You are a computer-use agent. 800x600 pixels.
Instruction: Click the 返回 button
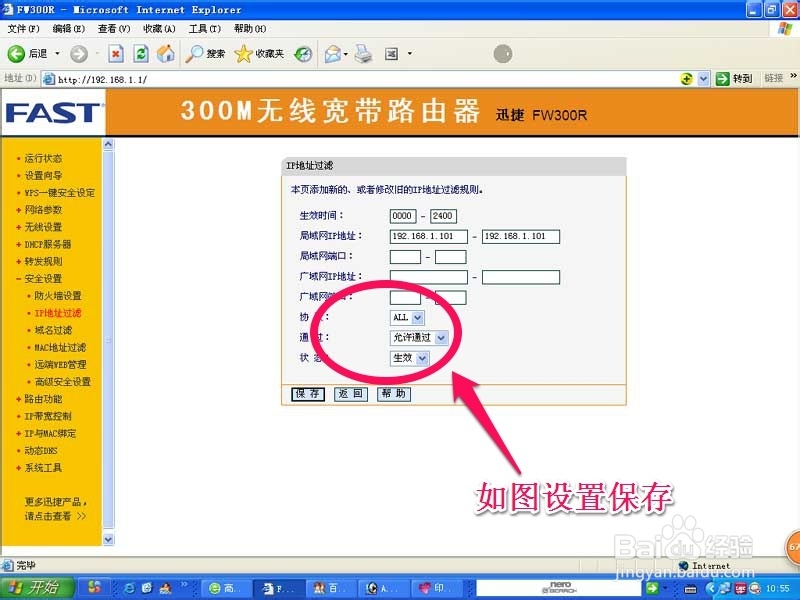pos(351,394)
